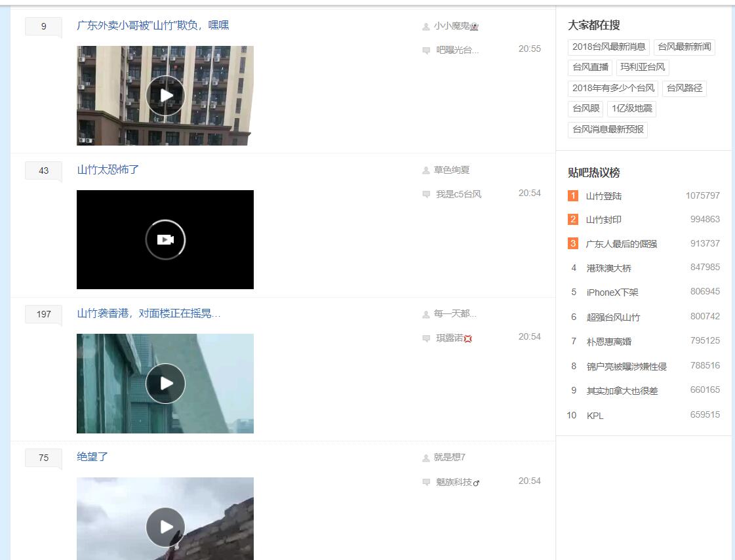Click the reply bubble icon beside 吧曝光台...
The width and height of the screenshot is (735, 560).
(x=426, y=50)
